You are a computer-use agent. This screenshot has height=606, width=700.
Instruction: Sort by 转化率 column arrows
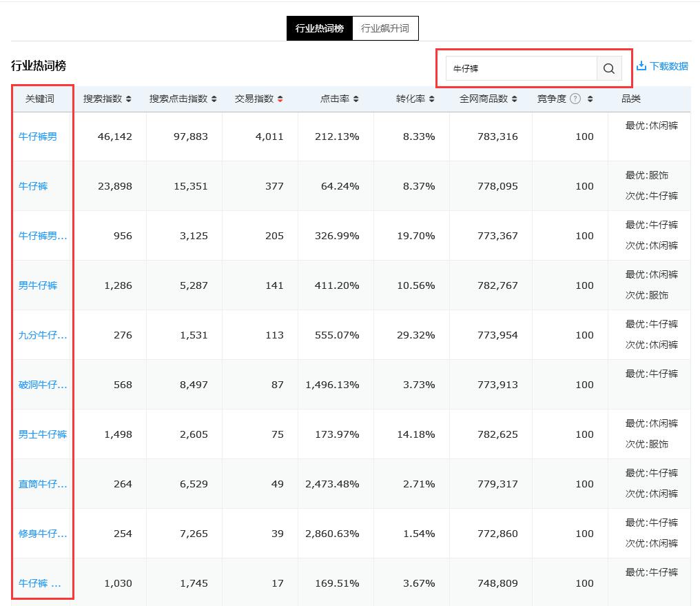pos(432,99)
